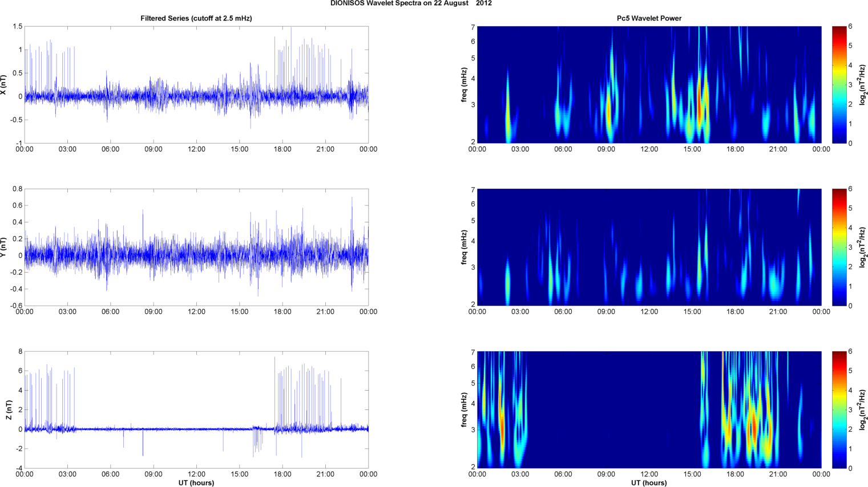Click 'freq (mHz)' label of the Z spectrogram
868x487 pixels.
(x=464, y=410)
